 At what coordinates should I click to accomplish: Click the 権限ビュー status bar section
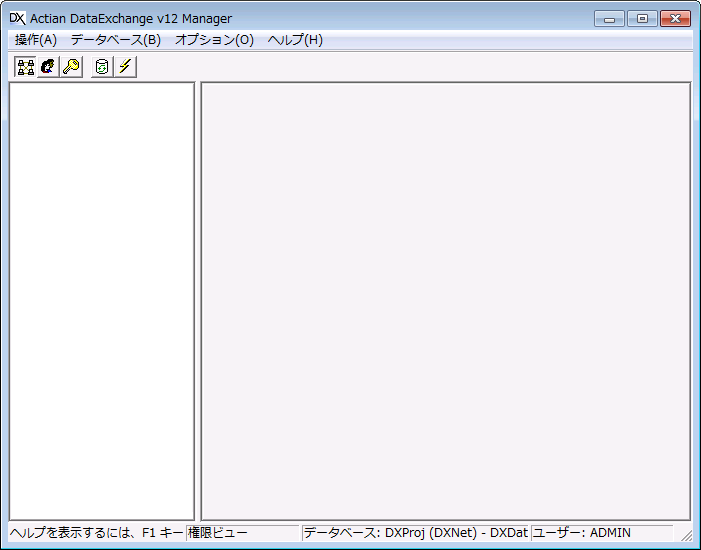click(242, 533)
